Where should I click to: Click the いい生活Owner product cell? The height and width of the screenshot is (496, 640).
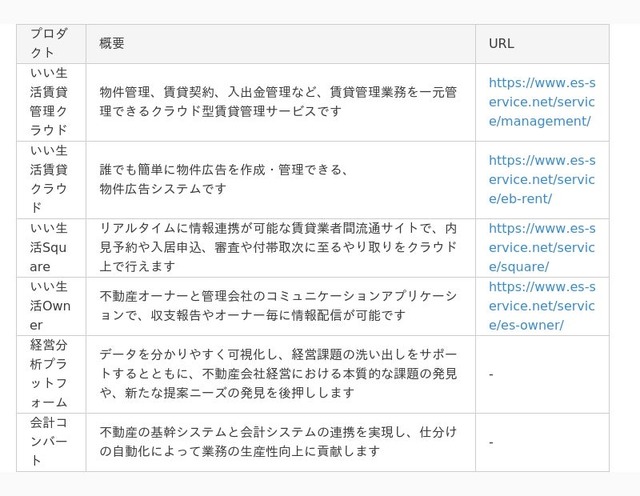pos(51,306)
